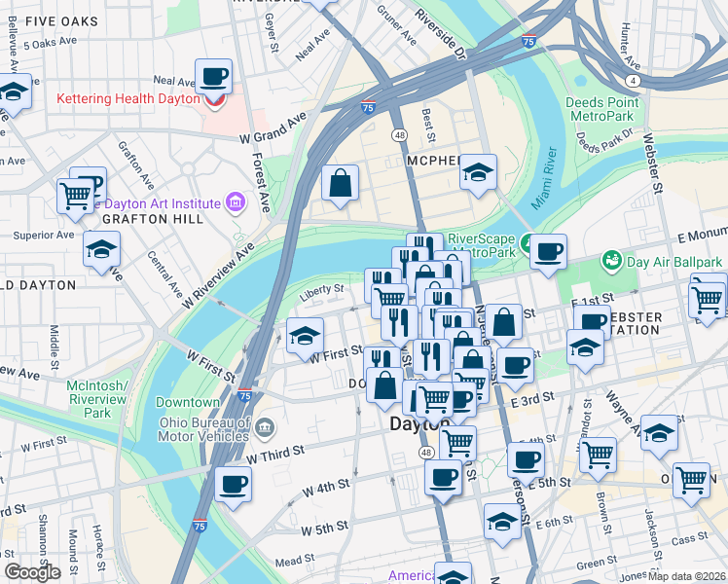Click the Dayton Art Institute museum pin
The height and width of the screenshot is (584, 728).
click(236, 202)
